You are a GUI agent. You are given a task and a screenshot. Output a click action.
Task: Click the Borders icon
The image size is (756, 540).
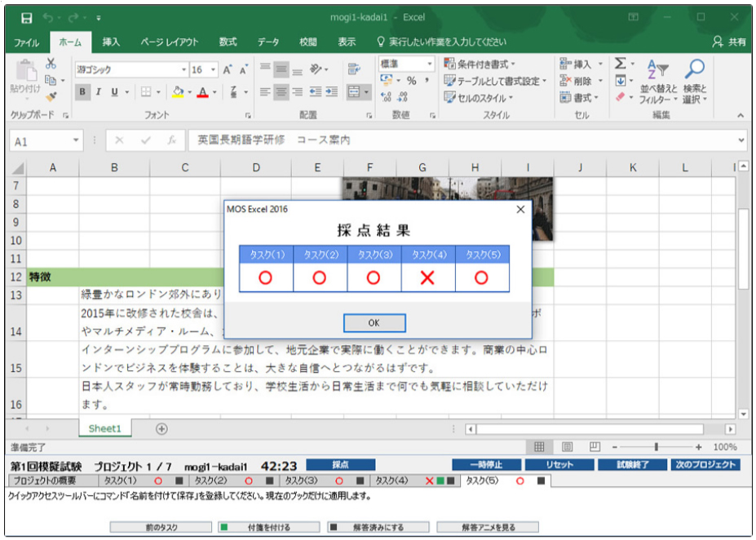[146, 91]
